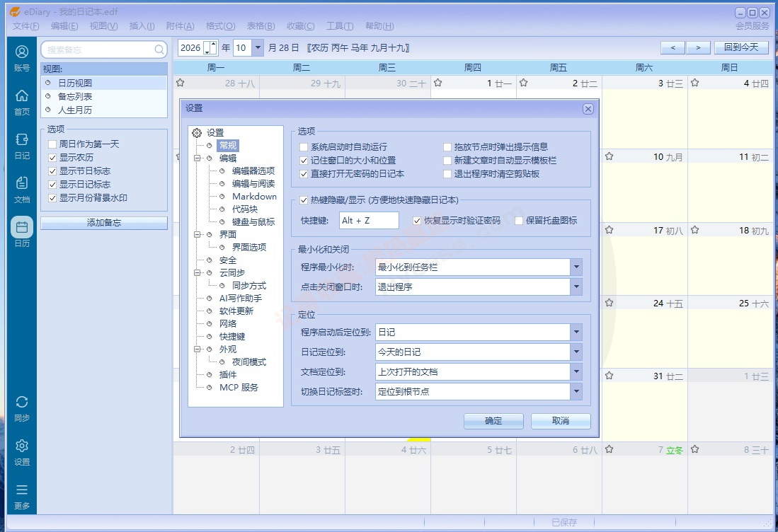
Task: Open the 帮助(H) menu
Action: pos(379,25)
